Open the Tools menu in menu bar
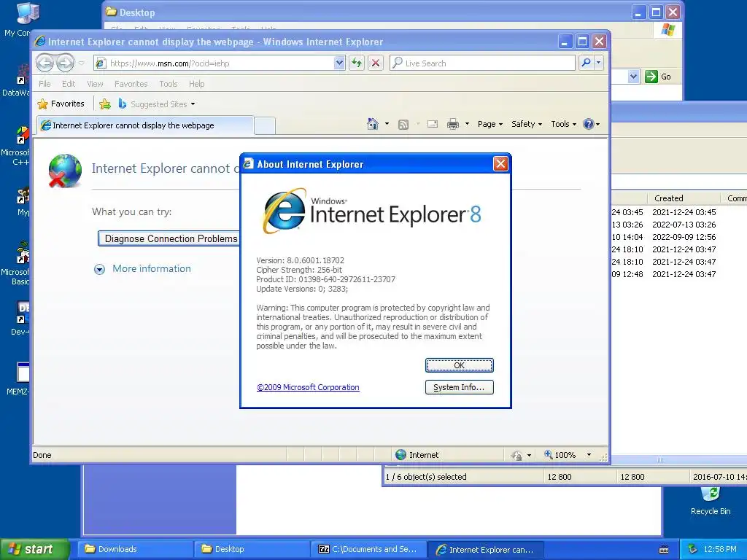The height and width of the screenshot is (560, 747). (169, 84)
